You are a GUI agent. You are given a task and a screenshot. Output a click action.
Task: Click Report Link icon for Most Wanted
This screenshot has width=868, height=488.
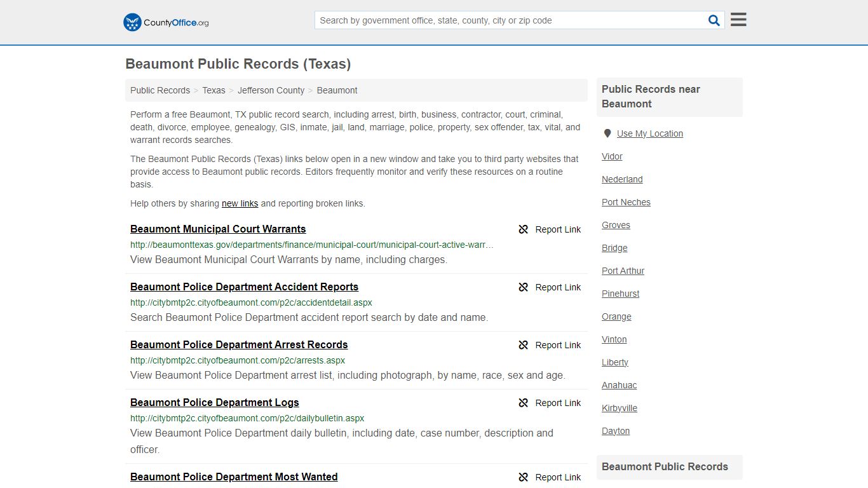coord(523,477)
